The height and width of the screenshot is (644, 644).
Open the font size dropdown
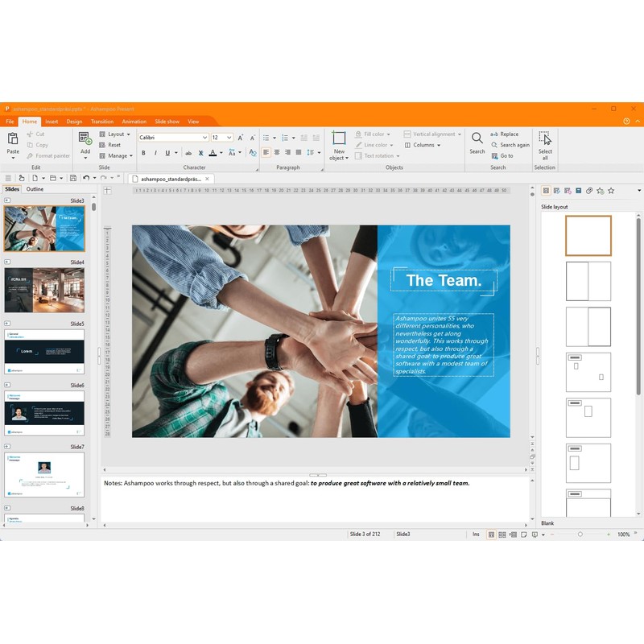[229, 138]
